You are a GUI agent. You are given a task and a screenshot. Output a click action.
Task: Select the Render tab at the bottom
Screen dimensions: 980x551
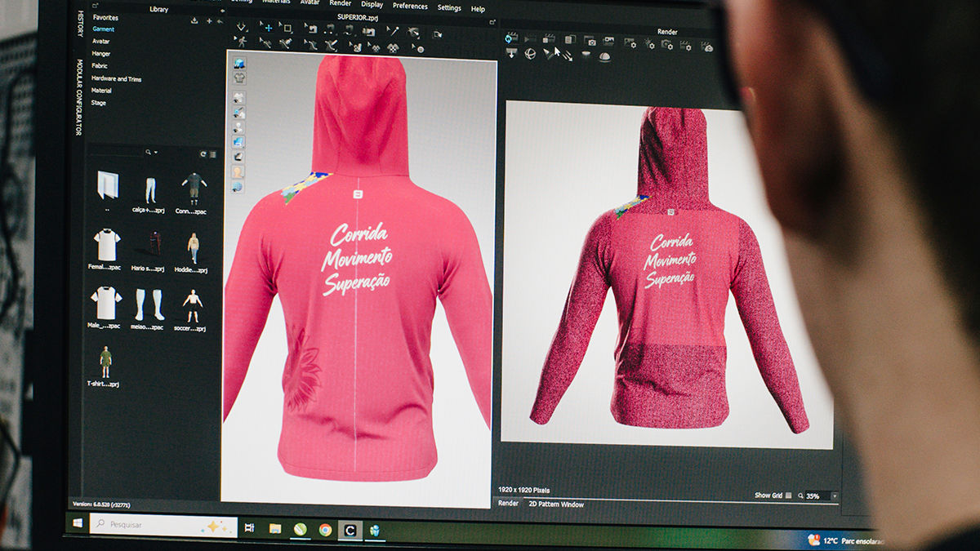tap(508, 504)
